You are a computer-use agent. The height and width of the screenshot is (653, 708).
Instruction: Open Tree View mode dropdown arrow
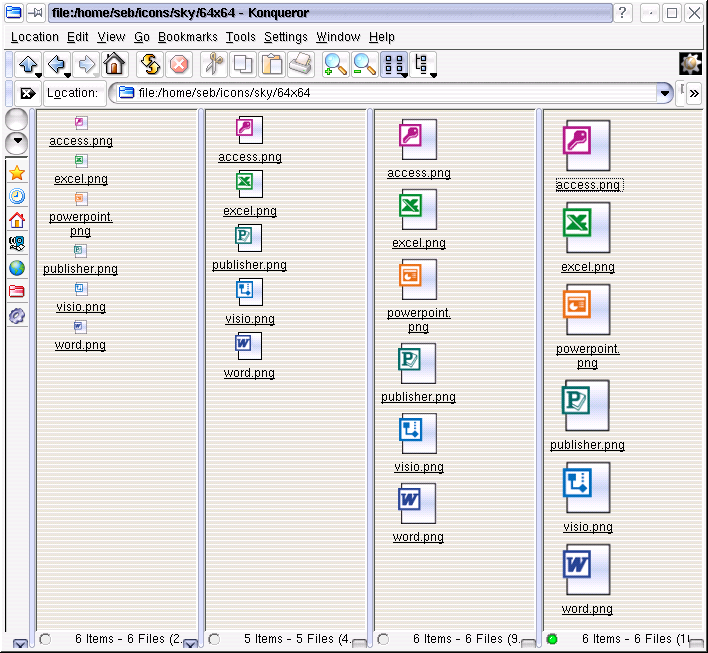[433, 75]
